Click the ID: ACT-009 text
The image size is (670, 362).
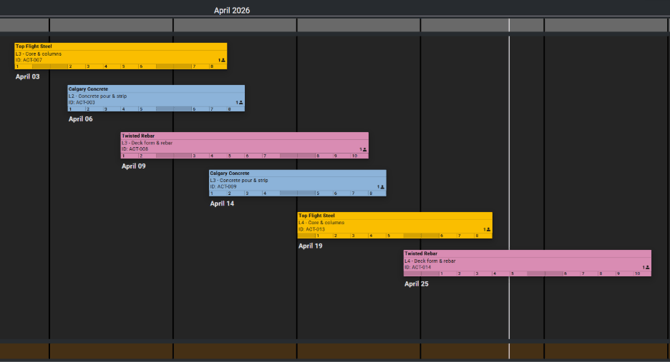click(223, 187)
